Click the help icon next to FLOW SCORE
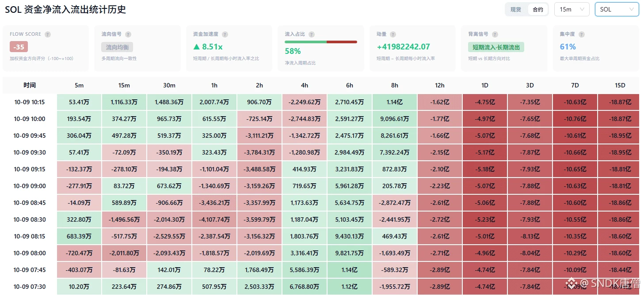Image resolution: width=644 pixels, height=295 pixels. (x=48, y=34)
